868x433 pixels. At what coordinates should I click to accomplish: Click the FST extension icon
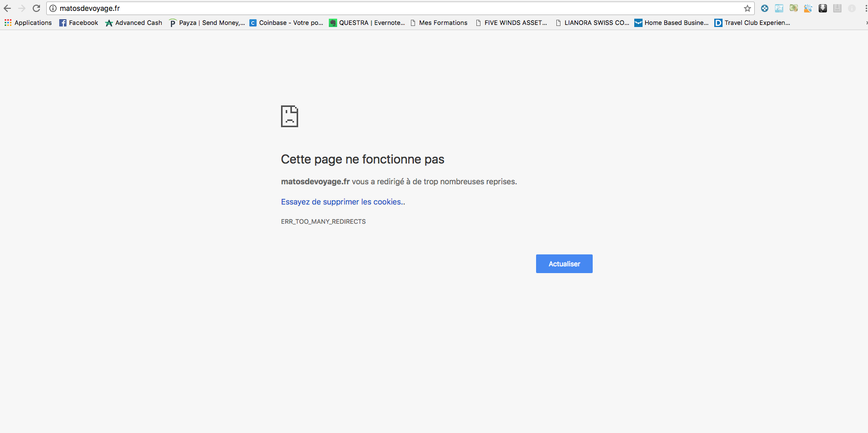pyautogui.click(x=779, y=8)
